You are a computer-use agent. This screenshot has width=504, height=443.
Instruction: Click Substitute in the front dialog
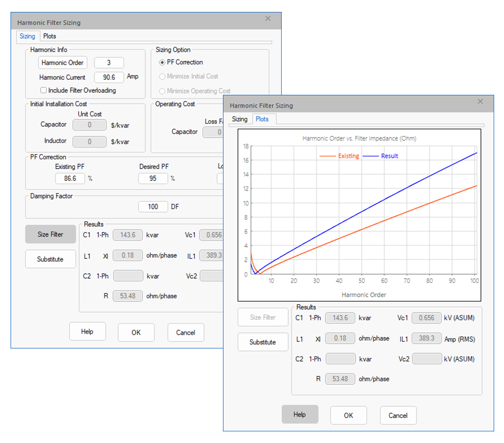tap(262, 342)
